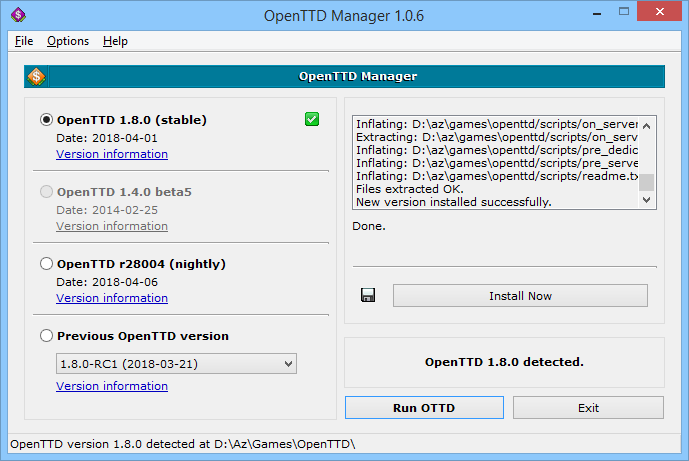This screenshot has height=461, width=689.
Task: Open Version information link for r28004 nightly
Action: (112, 298)
